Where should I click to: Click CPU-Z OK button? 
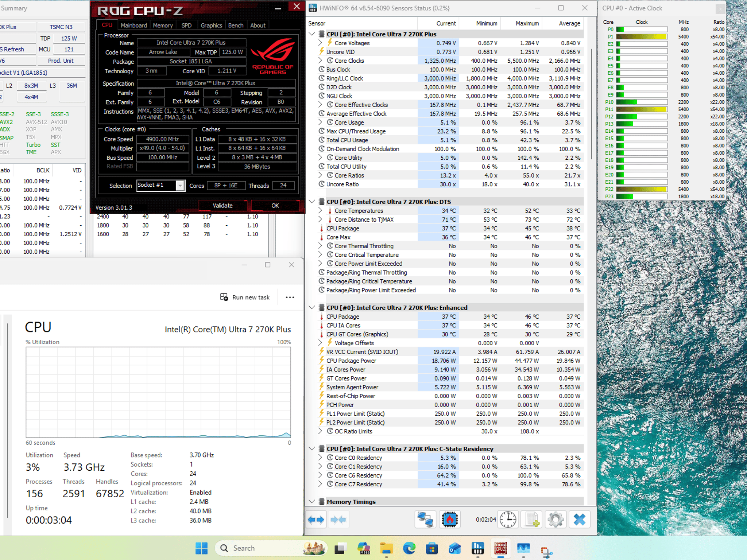275,206
